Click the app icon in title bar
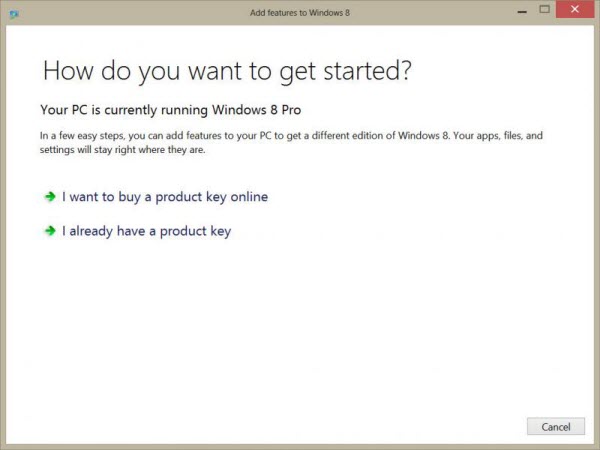 14,15
